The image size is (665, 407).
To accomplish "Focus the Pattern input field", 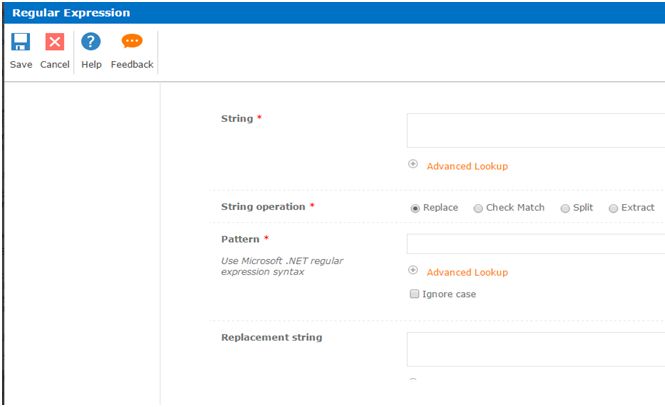I will pyautogui.click(x=535, y=244).
